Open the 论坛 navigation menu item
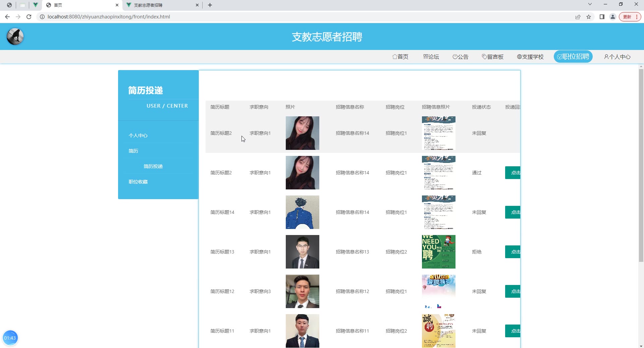Image resolution: width=644 pixels, height=348 pixels. (431, 57)
